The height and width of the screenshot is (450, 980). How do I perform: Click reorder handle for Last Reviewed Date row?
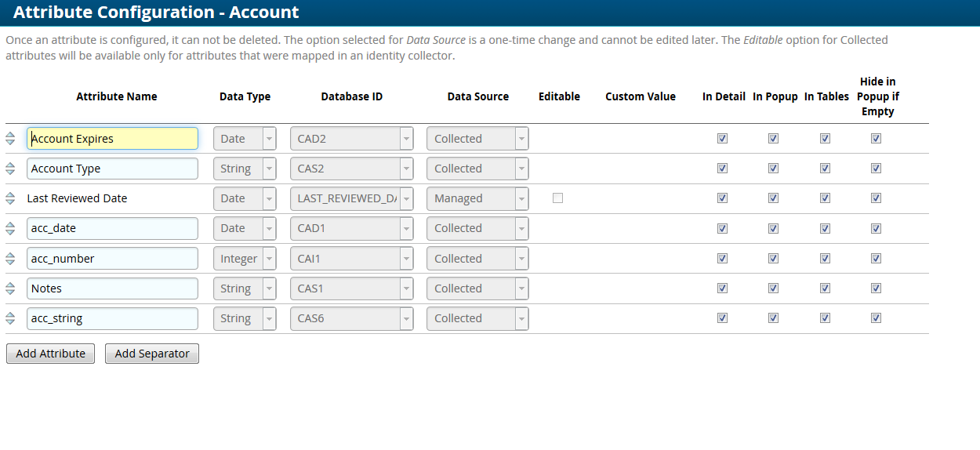[x=10, y=198]
